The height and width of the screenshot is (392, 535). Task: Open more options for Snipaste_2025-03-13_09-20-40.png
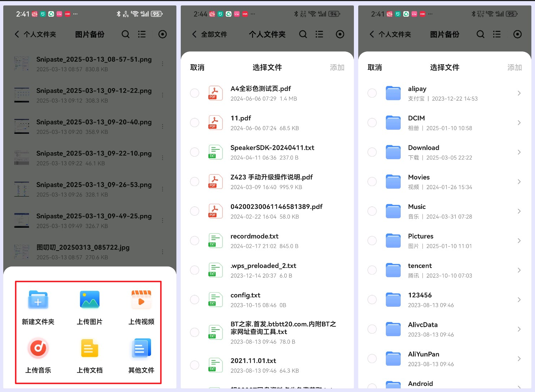click(163, 127)
